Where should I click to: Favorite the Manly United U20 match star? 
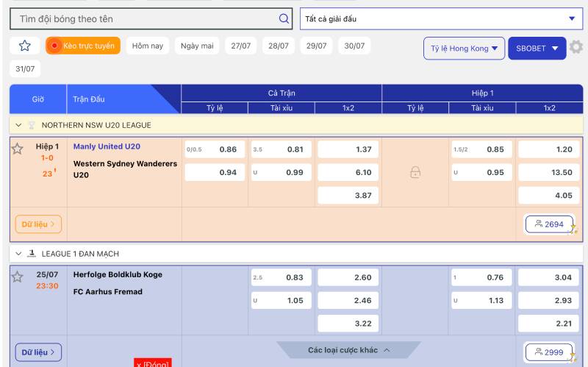(18, 149)
